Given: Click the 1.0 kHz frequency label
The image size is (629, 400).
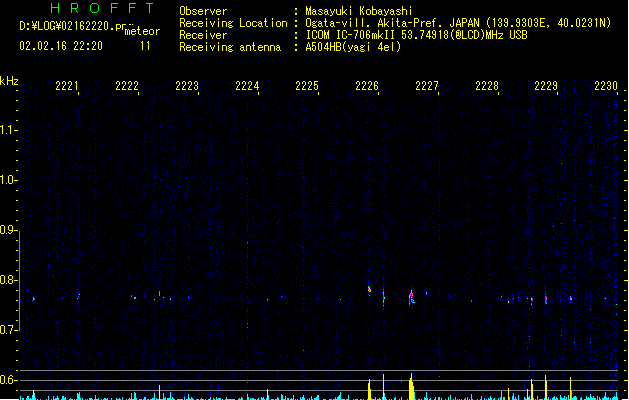Looking at the screenshot, I should [x=8, y=180].
